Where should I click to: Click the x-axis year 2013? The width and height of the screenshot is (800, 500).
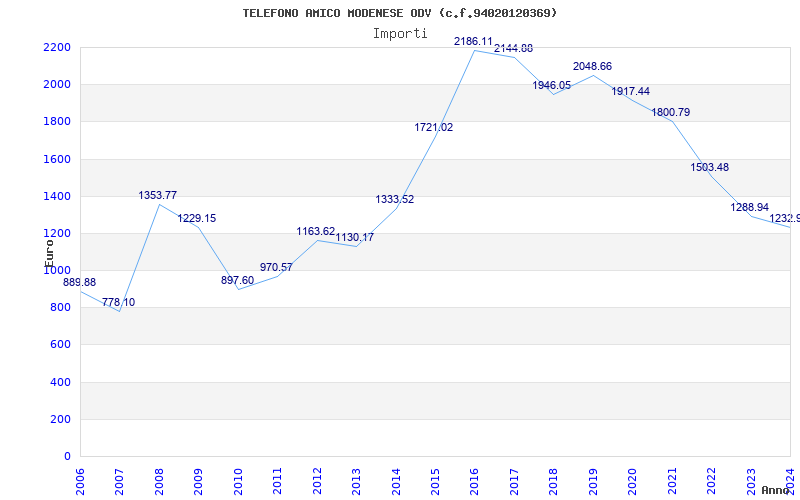click(x=356, y=482)
